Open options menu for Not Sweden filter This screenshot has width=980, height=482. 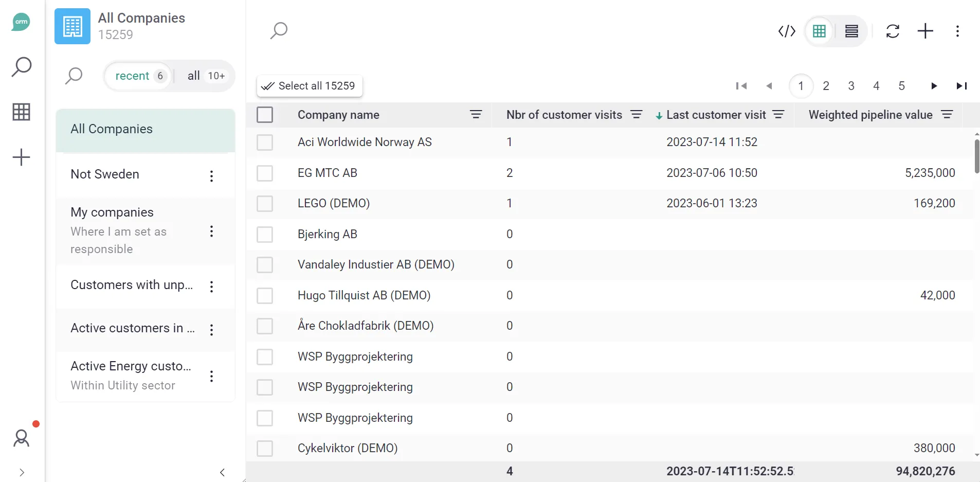tap(211, 176)
